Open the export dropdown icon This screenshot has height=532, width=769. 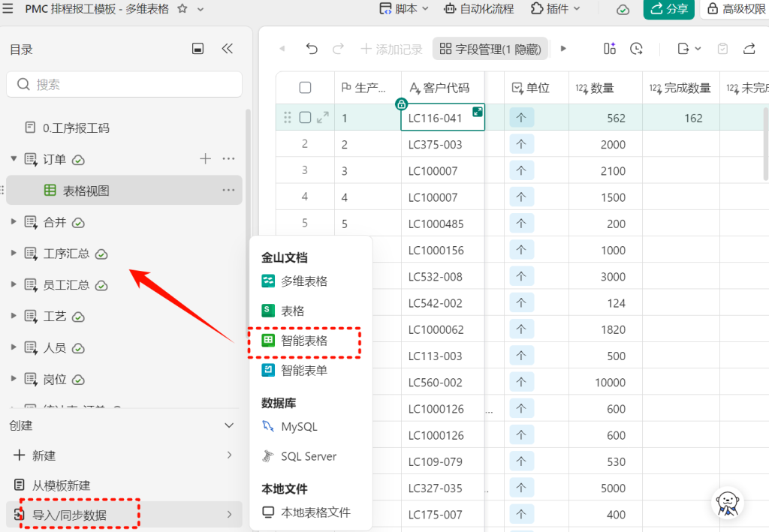click(689, 49)
